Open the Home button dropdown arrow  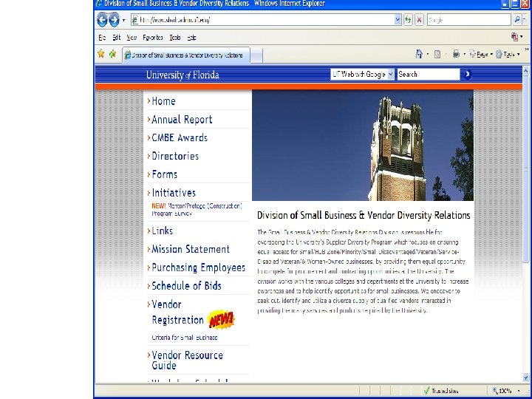click(428, 54)
